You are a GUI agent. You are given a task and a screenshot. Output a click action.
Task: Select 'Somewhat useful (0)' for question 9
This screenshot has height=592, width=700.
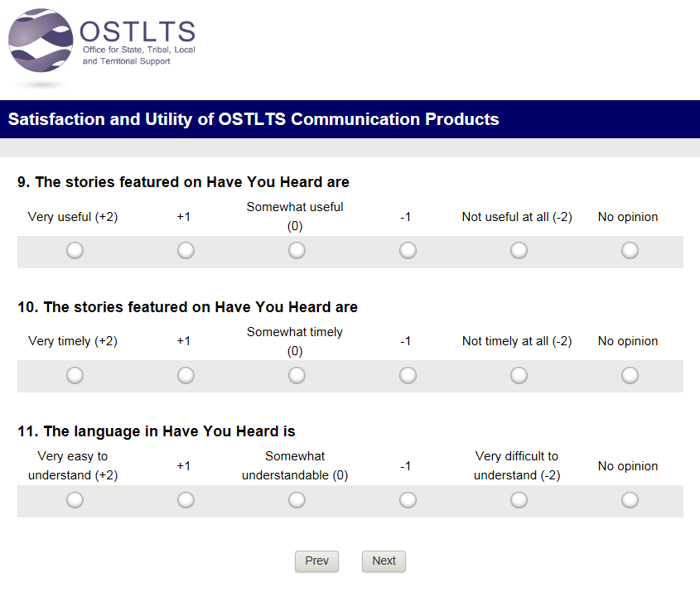coord(297,250)
